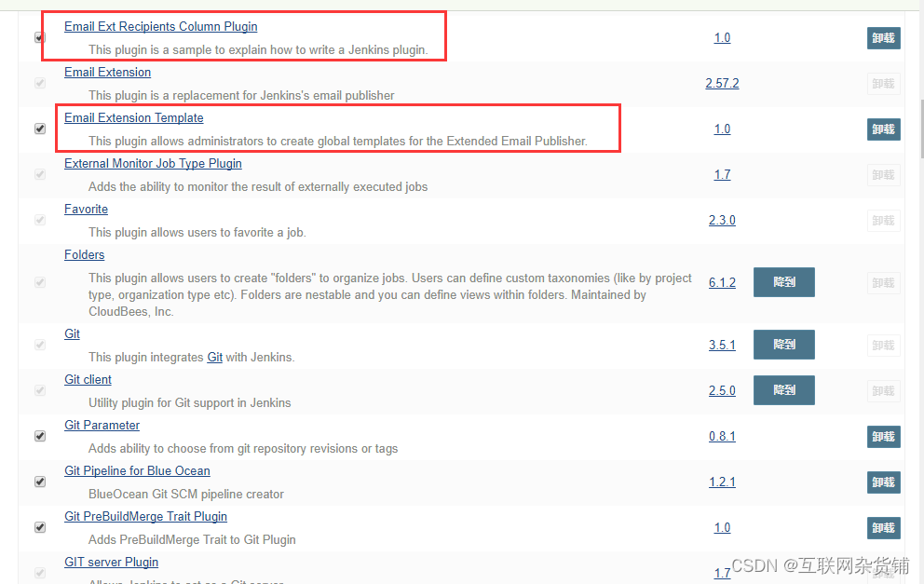
Task: Uninstall the Email Extension Template plugin
Action: click(x=883, y=129)
